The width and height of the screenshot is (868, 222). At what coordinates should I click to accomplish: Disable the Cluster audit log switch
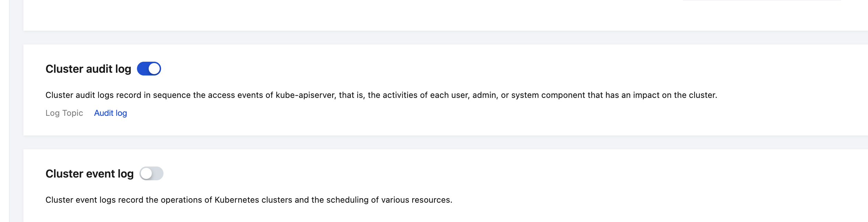coord(149,69)
